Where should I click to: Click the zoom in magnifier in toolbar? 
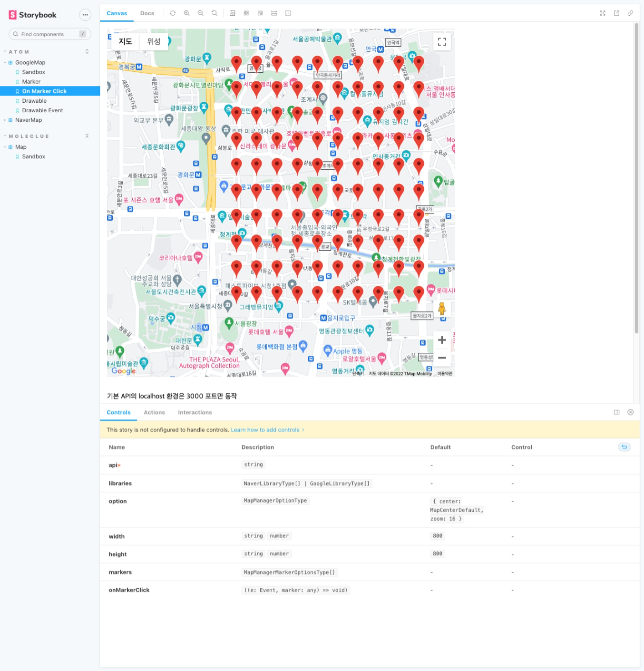[186, 13]
